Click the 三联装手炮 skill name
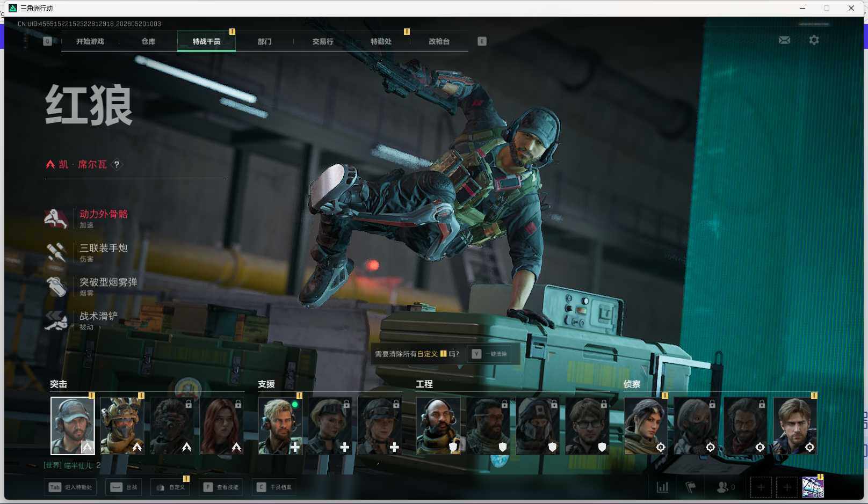The height and width of the screenshot is (504, 868). coord(104,248)
